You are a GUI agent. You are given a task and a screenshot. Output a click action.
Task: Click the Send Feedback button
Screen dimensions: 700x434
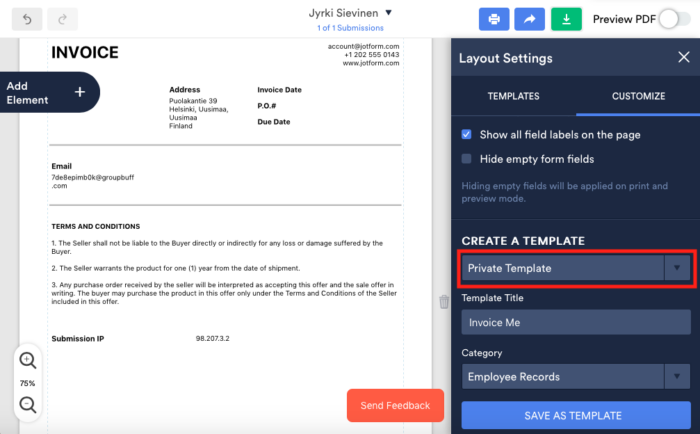pyautogui.click(x=395, y=405)
